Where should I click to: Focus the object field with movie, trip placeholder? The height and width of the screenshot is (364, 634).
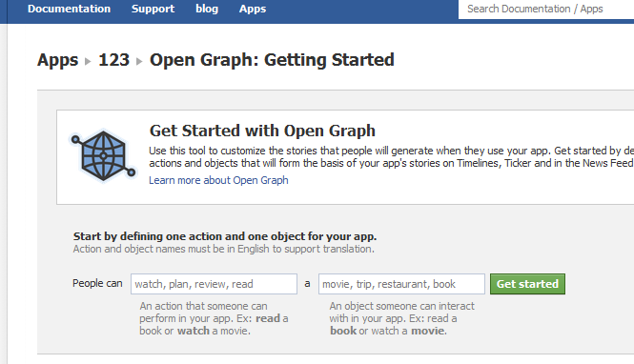pyautogui.click(x=401, y=284)
